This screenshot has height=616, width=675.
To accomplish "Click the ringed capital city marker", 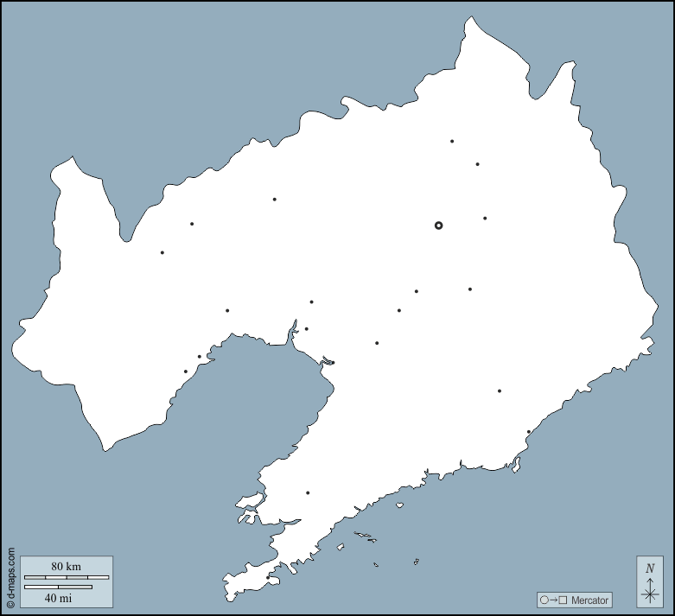I will (x=438, y=225).
